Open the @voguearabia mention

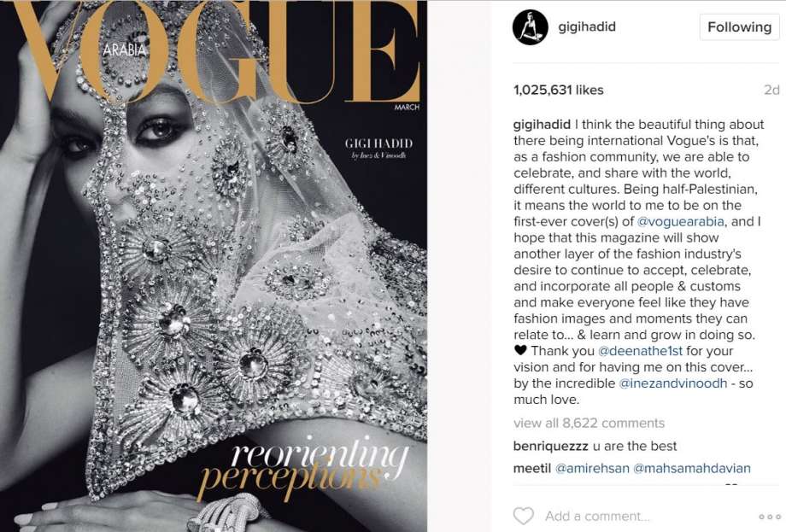680,221
